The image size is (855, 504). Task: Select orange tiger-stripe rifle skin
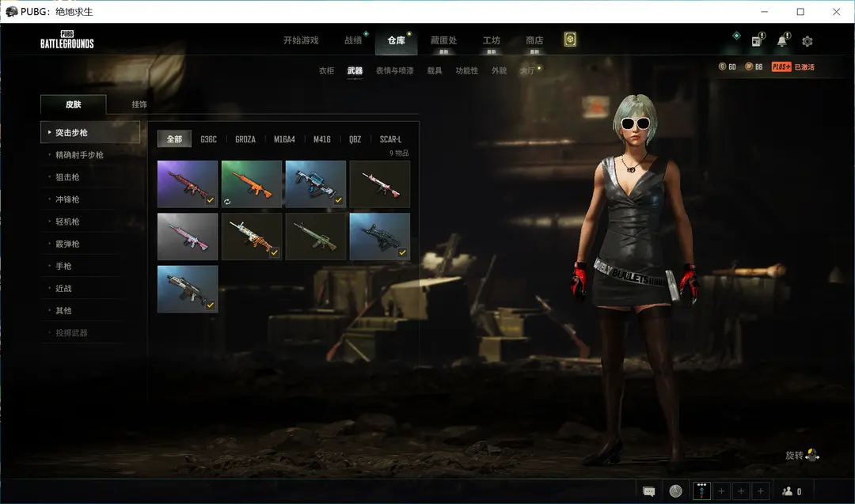(x=252, y=237)
